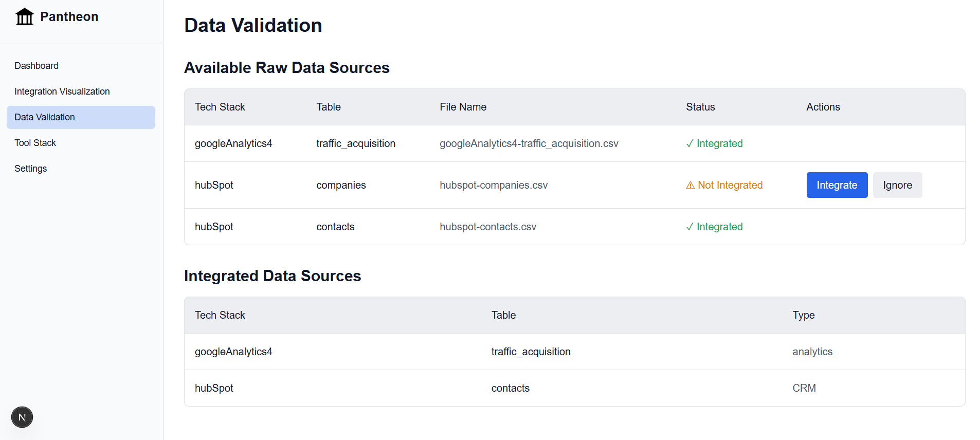Open the Dashboard page
The image size is (980, 440).
click(37, 66)
